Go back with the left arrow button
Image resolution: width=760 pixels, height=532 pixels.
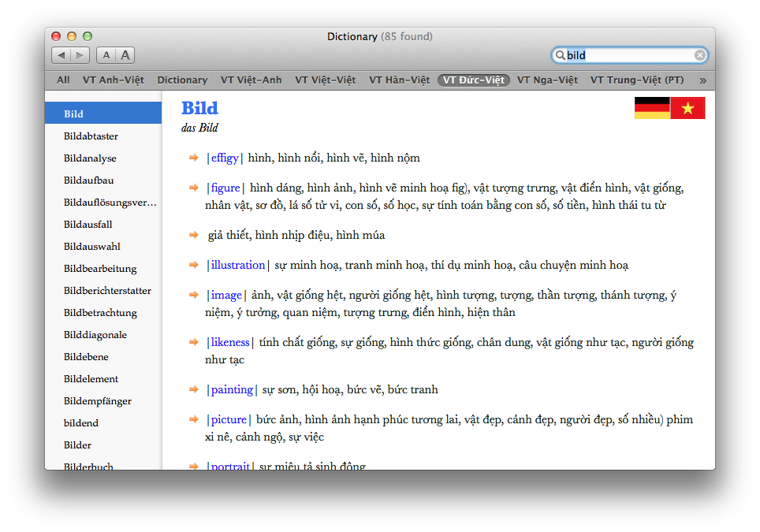point(61,55)
